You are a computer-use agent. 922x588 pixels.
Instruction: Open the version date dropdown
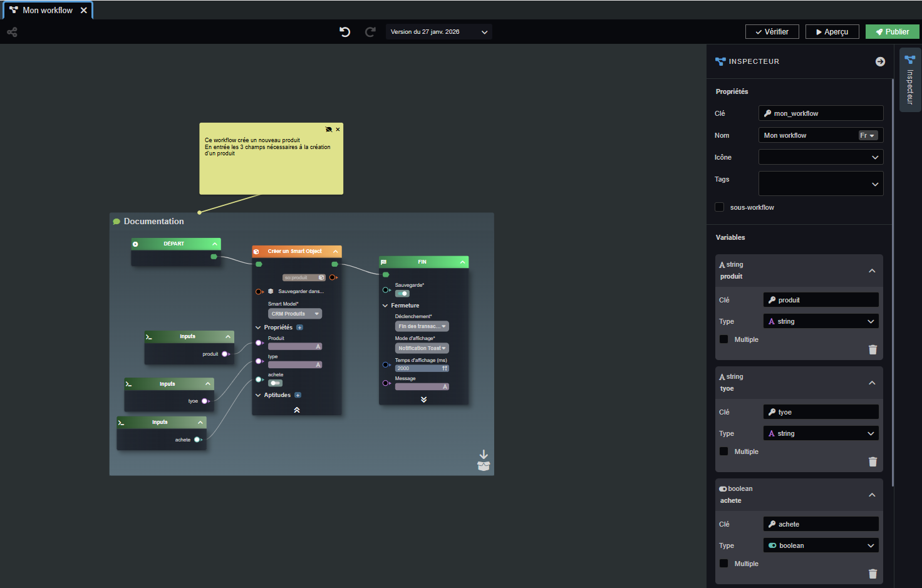438,32
